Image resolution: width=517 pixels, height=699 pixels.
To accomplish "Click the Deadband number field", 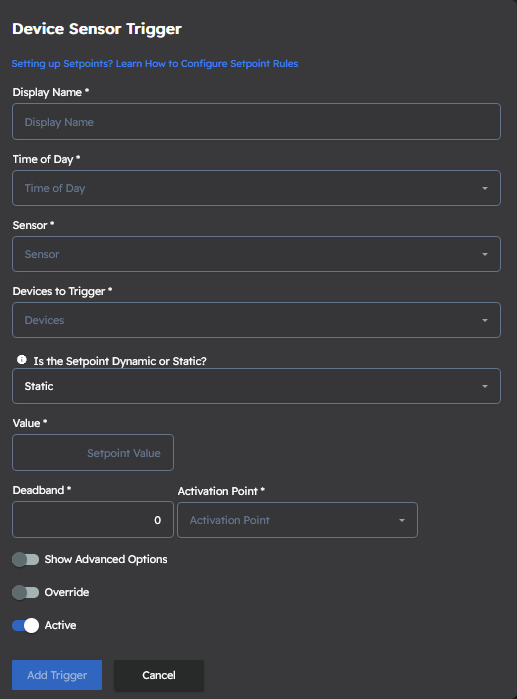I will (x=93, y=520).
